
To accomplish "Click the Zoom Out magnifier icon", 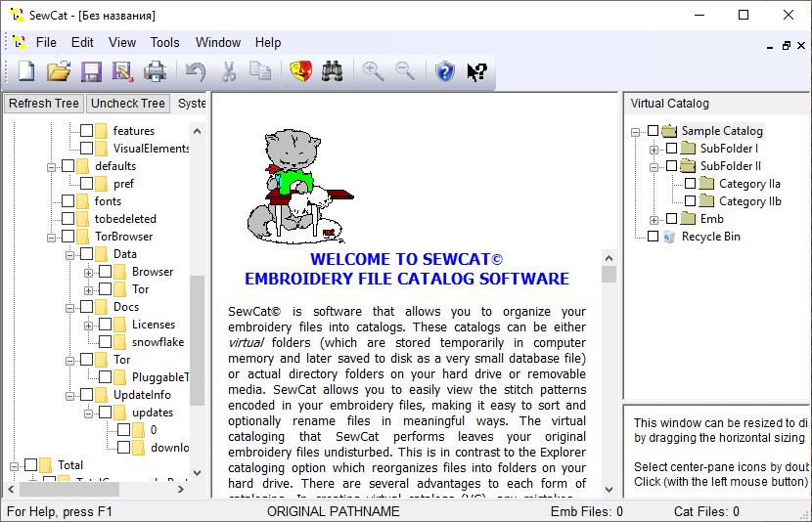I will pos(405,71).
